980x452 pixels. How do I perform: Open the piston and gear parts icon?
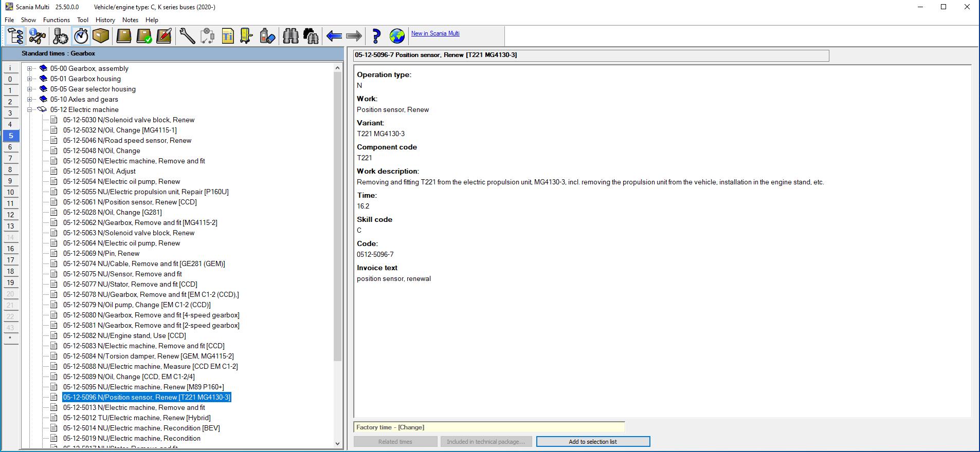tap(60, 36)
